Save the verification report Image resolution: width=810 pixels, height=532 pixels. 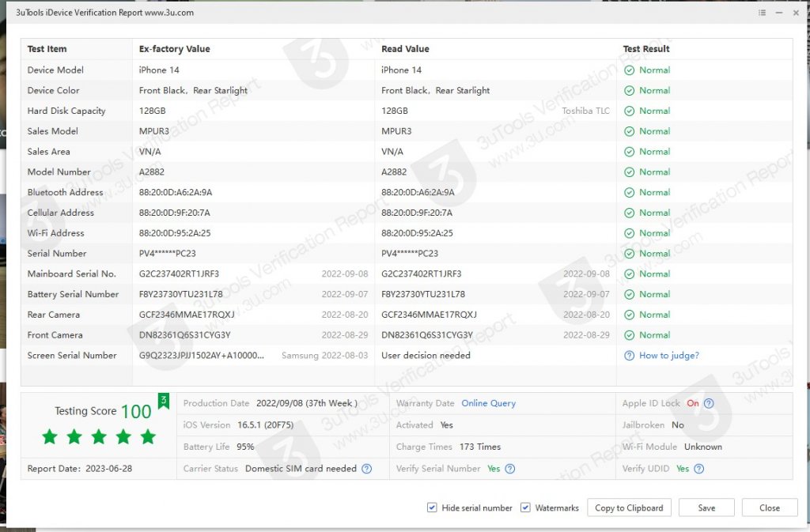[x=706, y=507]
